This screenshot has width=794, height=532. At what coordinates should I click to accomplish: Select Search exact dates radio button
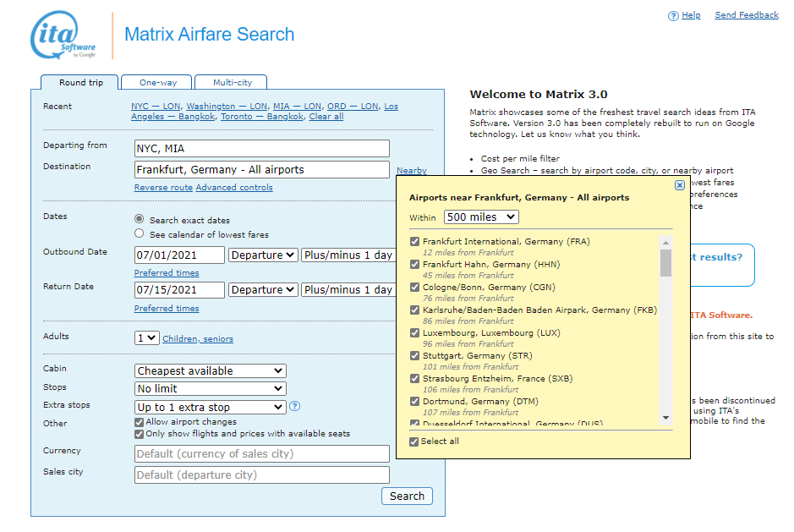click(x=140, y=219)
